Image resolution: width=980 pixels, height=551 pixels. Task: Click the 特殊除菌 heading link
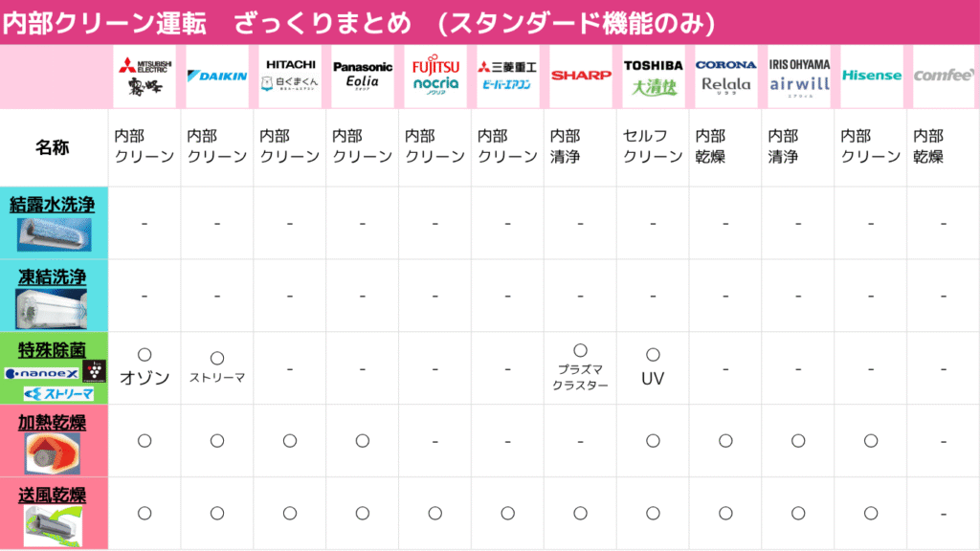coord(53,350)
